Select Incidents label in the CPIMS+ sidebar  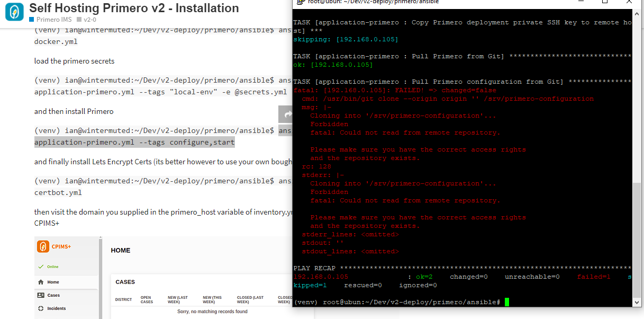[57, 308]
